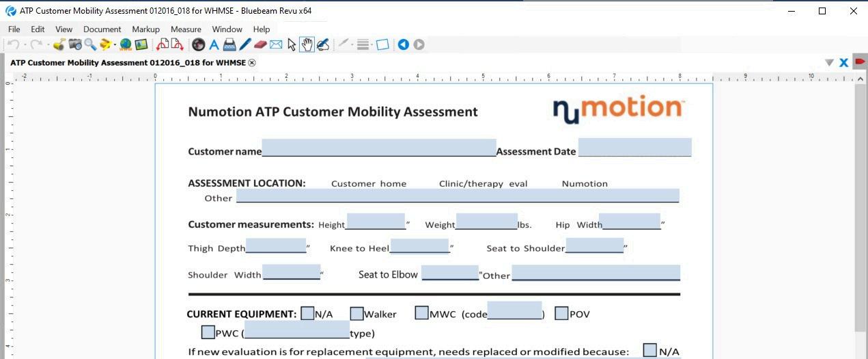Select the red Eraser tool
Viewport: 868px width, 359px height.
260,44
